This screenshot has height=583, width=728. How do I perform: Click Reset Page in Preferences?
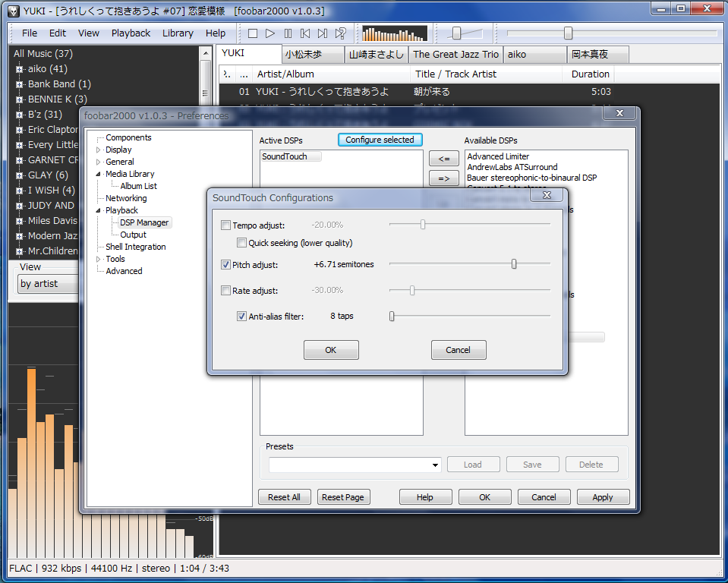point(343,497)
